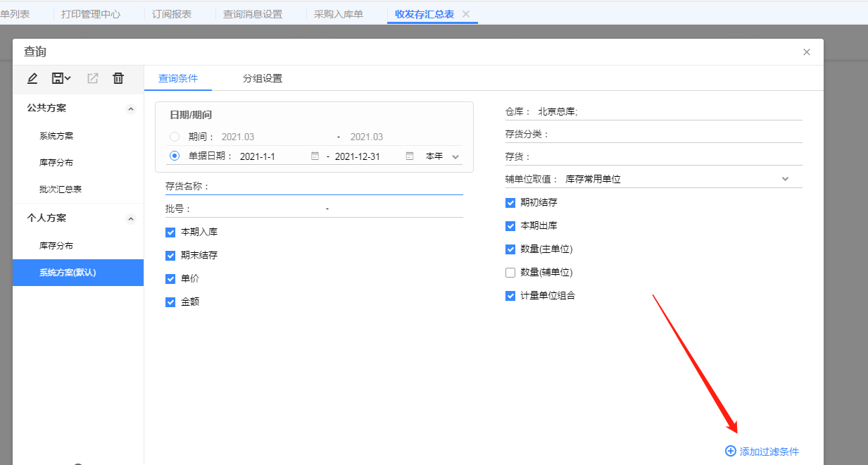This screenshot has height=465, width=868.
Task: Open 打印管理中心 tab
Action: coord(91,14)
